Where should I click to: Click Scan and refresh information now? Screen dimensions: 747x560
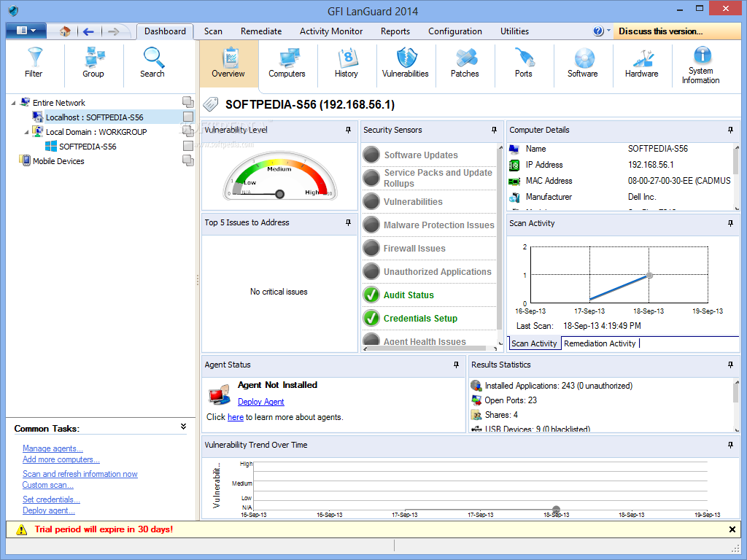point(80,474)
